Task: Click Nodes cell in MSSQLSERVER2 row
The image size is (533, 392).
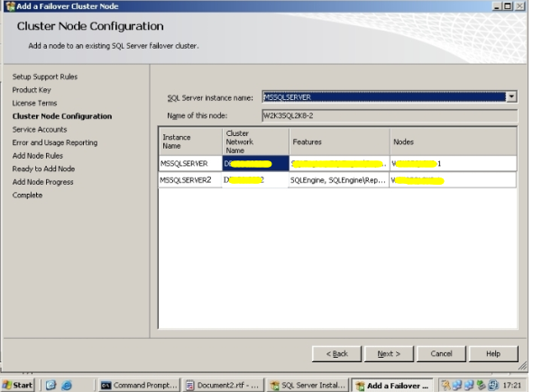Action: click(454, 180)
